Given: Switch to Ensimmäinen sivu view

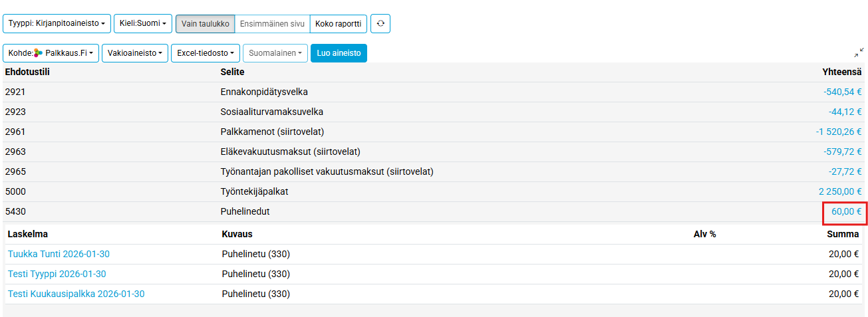Looking at the screenshot, I should point(272,23).
